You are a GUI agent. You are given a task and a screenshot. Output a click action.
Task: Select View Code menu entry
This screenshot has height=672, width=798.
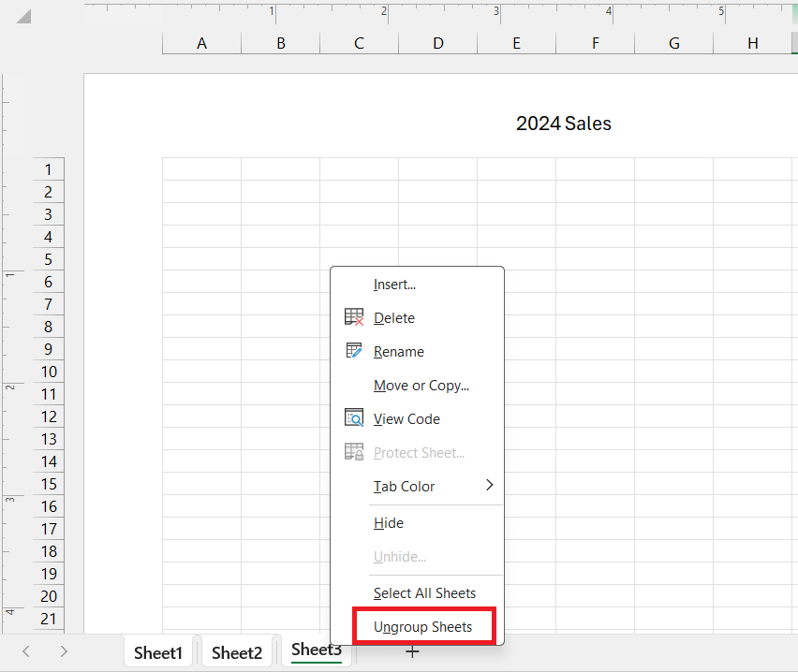pos(418,419)
